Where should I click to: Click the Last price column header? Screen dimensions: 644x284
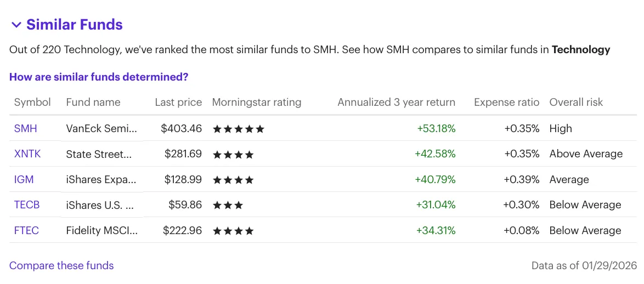178,102
